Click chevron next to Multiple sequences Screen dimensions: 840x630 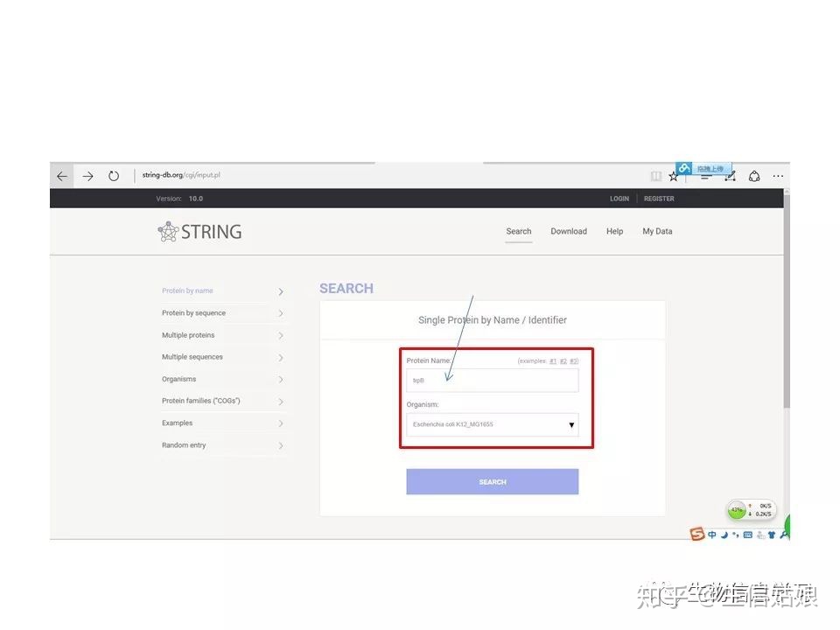(x=281, y=357)
